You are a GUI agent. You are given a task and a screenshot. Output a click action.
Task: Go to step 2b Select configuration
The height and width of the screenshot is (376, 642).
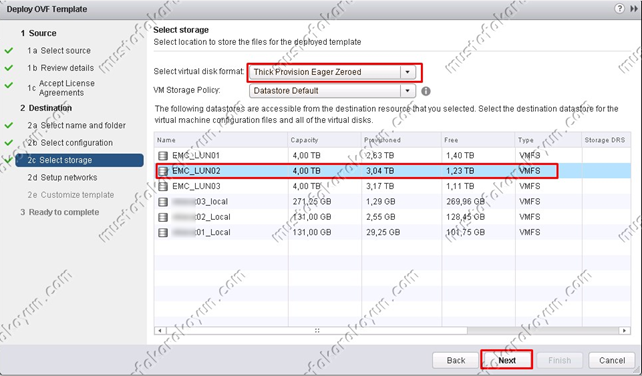coord(70,143)
